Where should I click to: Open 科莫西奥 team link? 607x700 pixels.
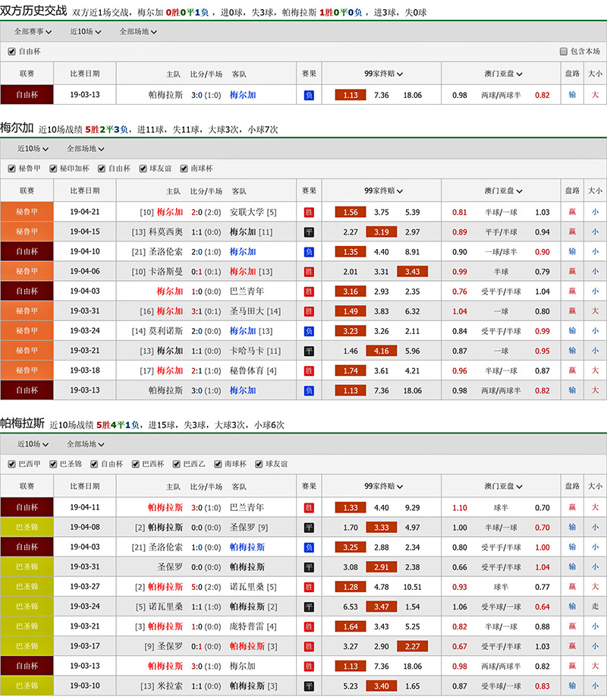pos(166,232)
